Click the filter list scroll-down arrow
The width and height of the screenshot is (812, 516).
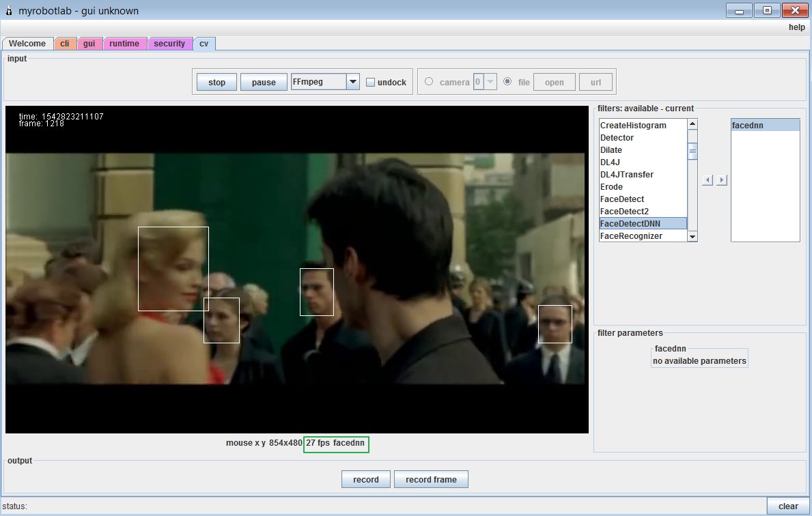tap(692, 236)
